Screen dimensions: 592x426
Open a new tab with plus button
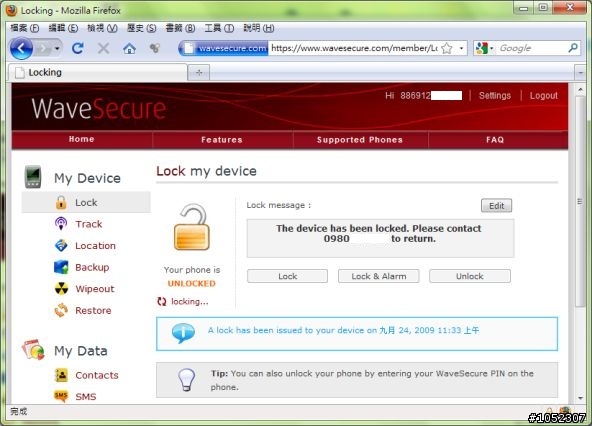[x=199, y=73]
